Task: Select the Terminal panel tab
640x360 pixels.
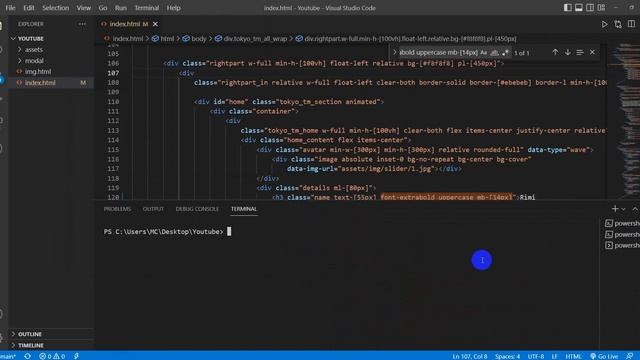Action: point(244,209)
